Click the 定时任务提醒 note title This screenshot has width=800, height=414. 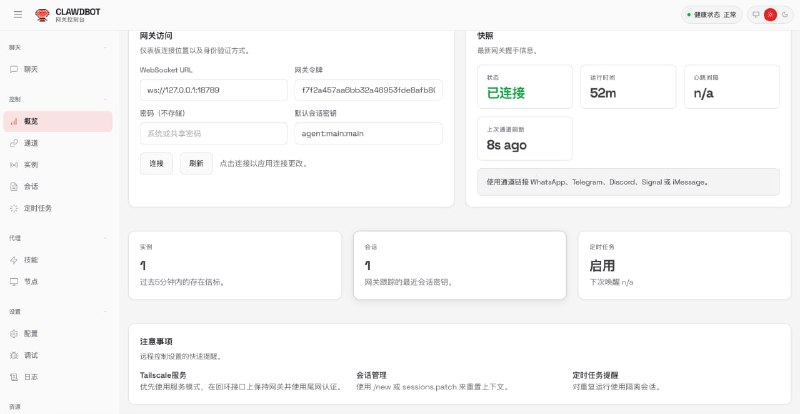point(595,375)
